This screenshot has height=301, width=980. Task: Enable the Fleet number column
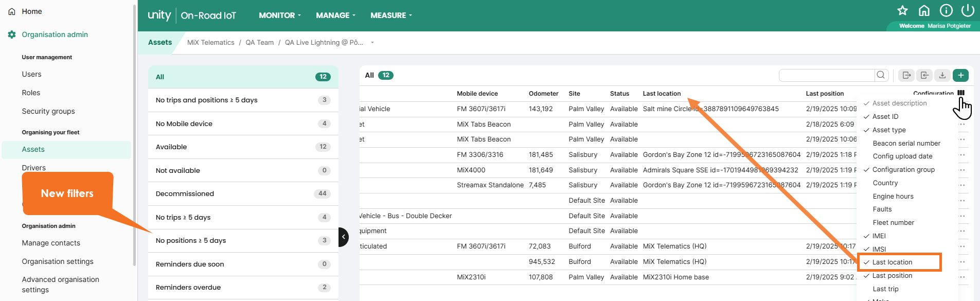894,223
